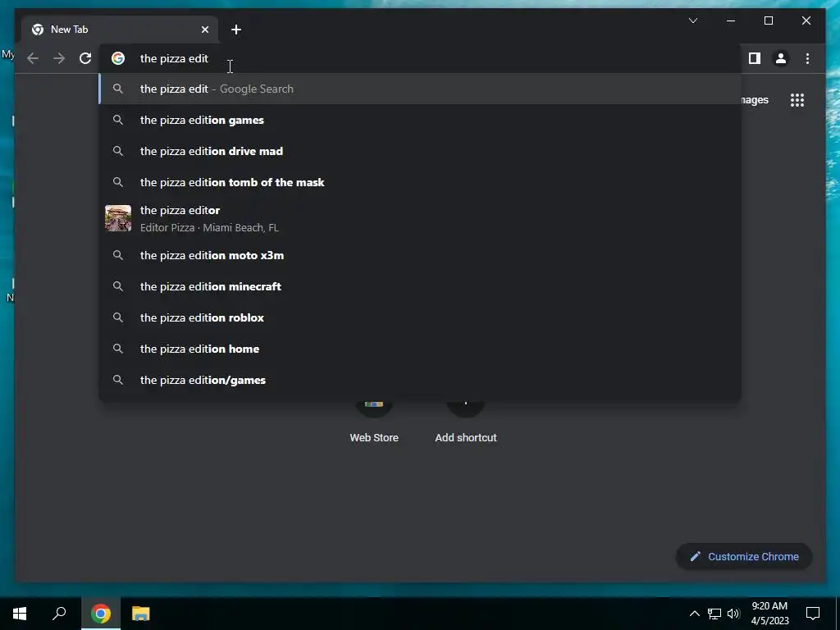Click Chrome icon in taskbar

click(101, 614)
